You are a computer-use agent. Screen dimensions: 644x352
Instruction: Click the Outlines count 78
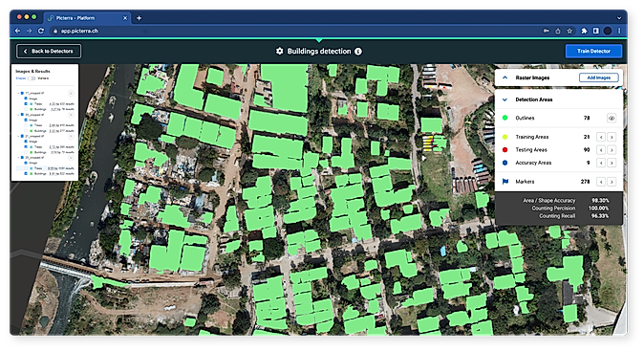[x=587, y=118]
